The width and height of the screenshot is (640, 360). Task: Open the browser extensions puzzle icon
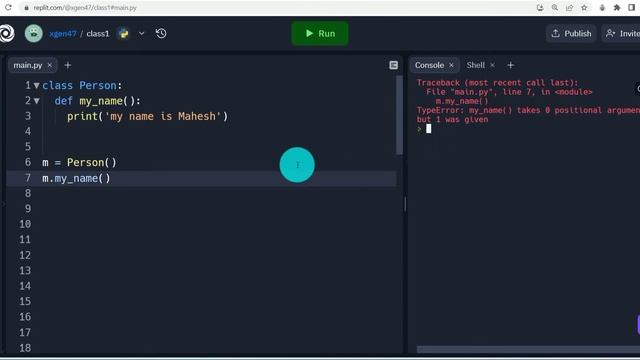pyautogui.click(x=617, y=7)
